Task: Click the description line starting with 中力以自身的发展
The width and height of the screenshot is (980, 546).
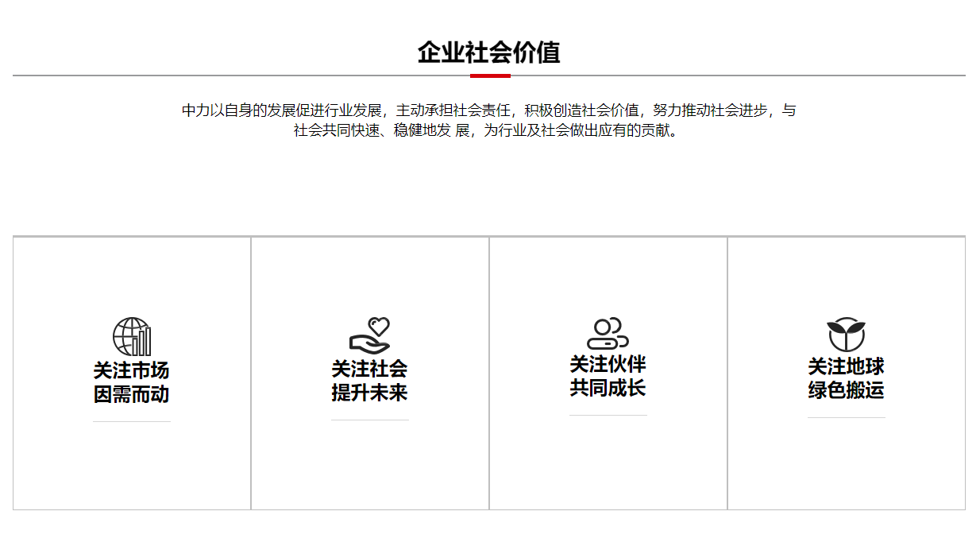Action: [489, 110]
